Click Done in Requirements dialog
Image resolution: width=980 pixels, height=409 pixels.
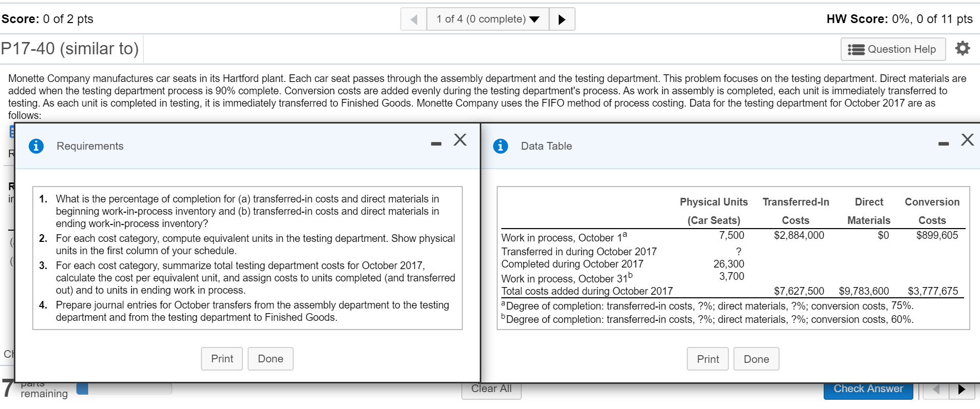tap(271, 359)
